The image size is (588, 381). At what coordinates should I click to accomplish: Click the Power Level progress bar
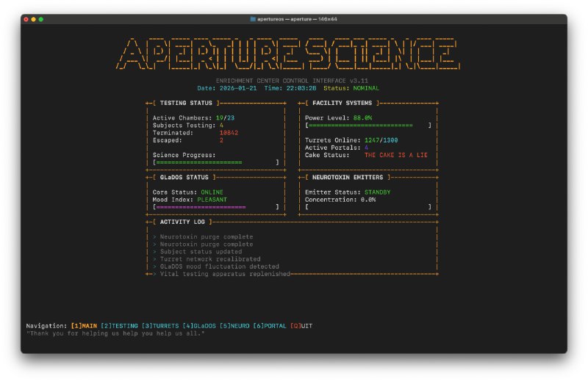(368, 126)
